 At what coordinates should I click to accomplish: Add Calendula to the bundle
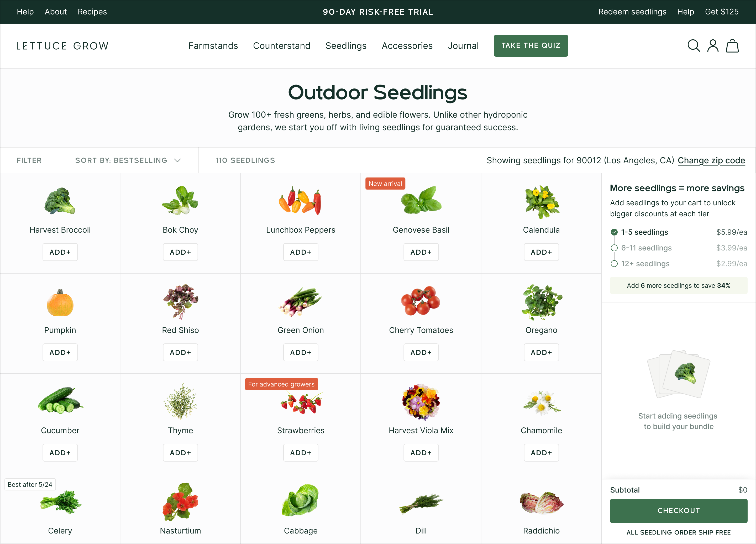pyautogui.click(x=541, y=252)
